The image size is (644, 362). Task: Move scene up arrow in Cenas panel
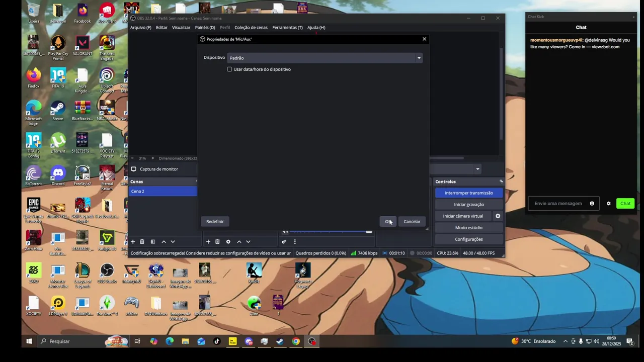[x=164, y=242]
